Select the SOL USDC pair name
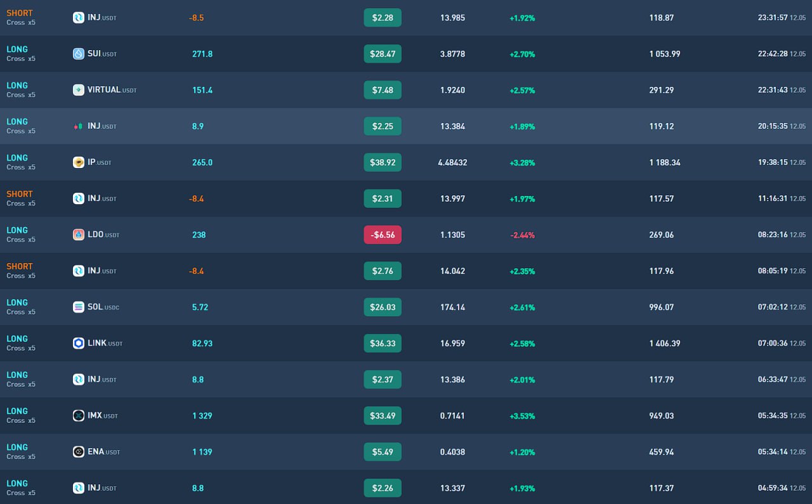Image resolution: width=812 pixels, height=504 pixels. point(103,307)
